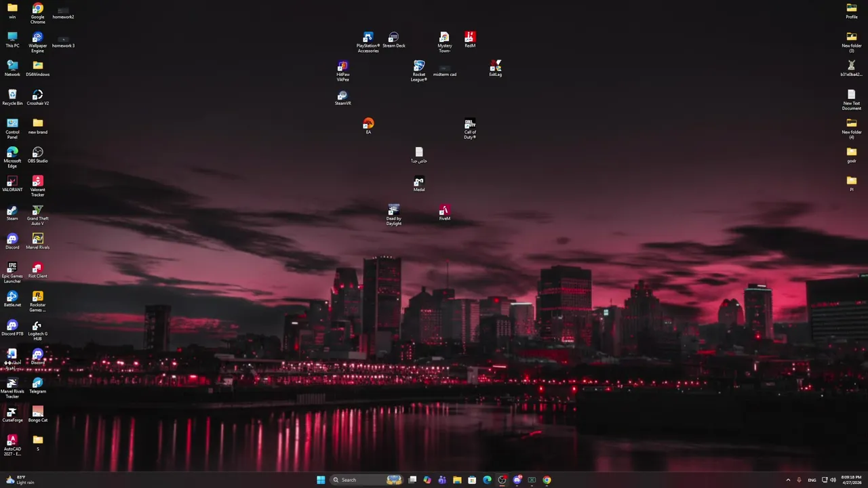The width and height of the screenshot is (868, 488).
Task: Select Logitech G HUB icon
Action: 38,329
